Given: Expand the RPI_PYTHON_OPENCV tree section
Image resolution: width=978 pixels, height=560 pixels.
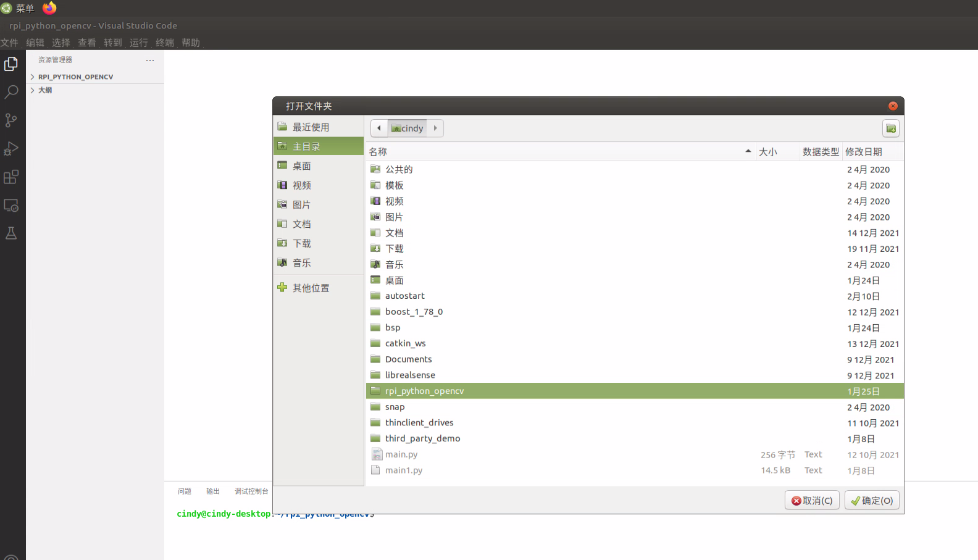Looking at the screenshot, I should pos(95,77).
